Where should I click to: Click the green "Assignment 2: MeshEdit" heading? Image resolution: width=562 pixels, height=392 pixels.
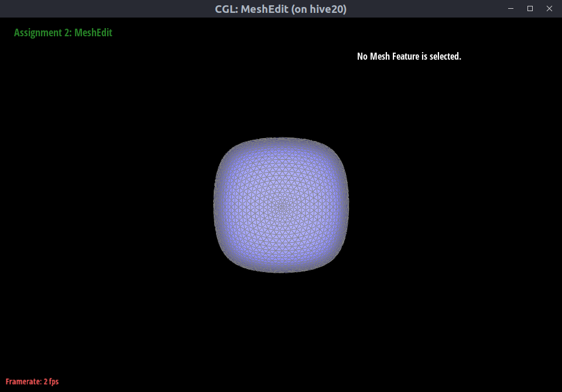[x=63, y=33]
